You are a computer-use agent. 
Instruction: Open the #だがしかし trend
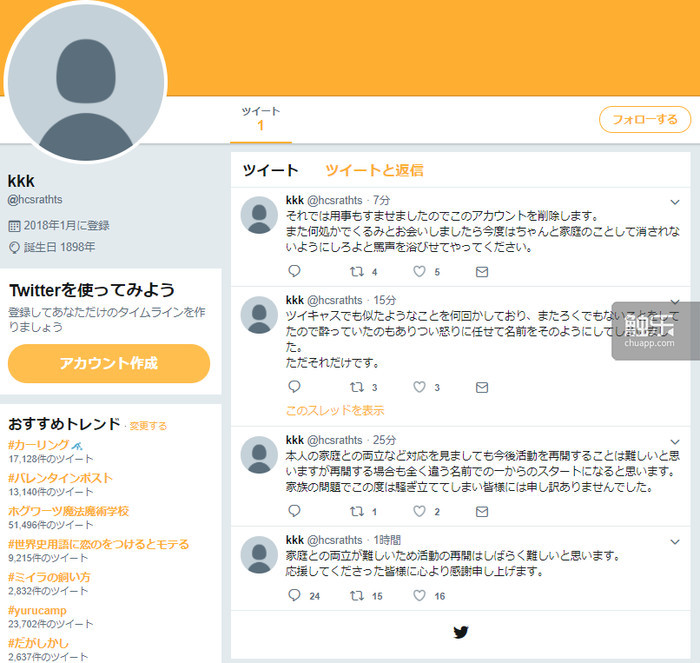tap(38, 643)
